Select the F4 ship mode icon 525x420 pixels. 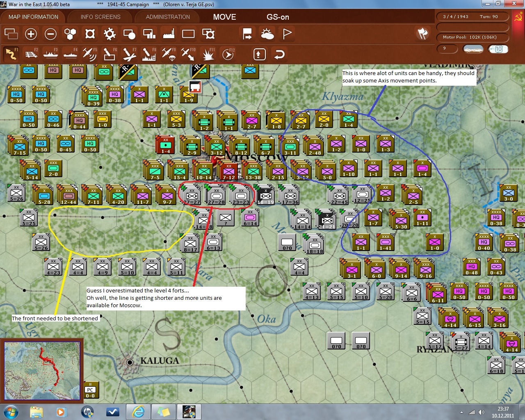tap(70, 54)
